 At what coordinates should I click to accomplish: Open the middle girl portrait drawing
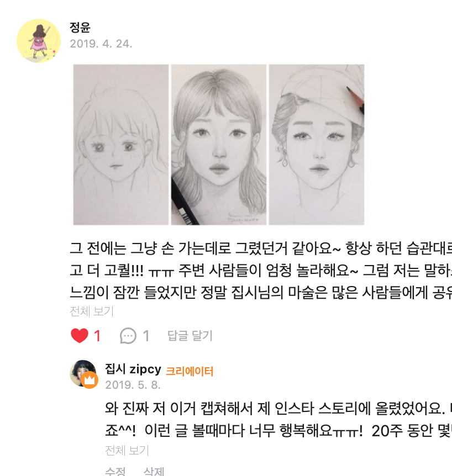click(219, 145)
